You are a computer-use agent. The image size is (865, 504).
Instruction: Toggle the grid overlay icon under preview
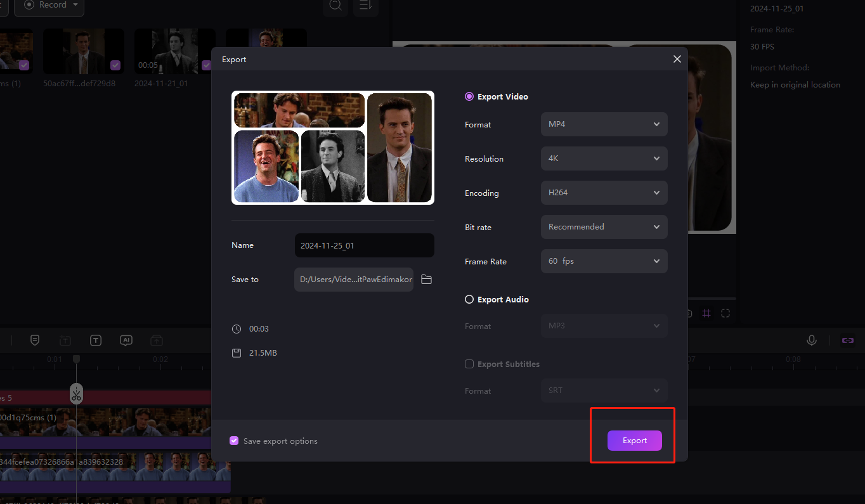coord(706,313)
